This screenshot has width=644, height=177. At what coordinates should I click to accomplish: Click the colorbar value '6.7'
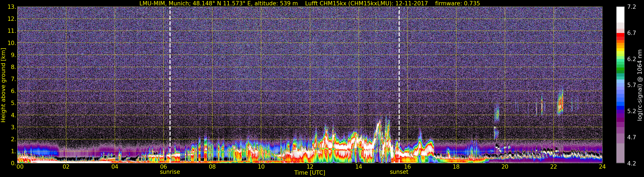632,33
